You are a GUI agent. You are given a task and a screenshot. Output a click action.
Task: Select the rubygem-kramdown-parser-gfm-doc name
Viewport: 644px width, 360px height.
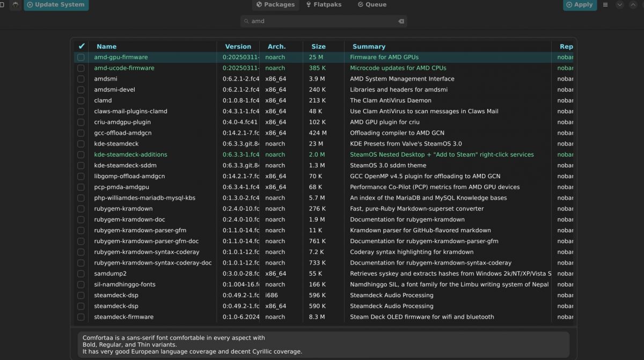coord(147,241)
